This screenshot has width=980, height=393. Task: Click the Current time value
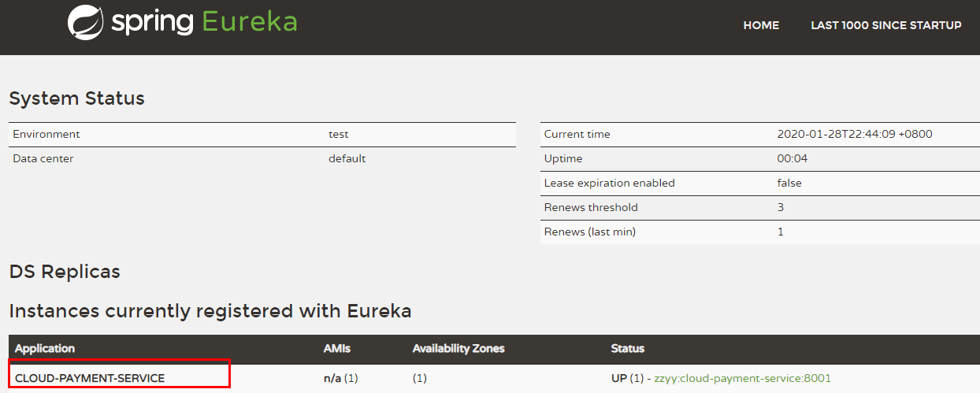tap(855, 134)
